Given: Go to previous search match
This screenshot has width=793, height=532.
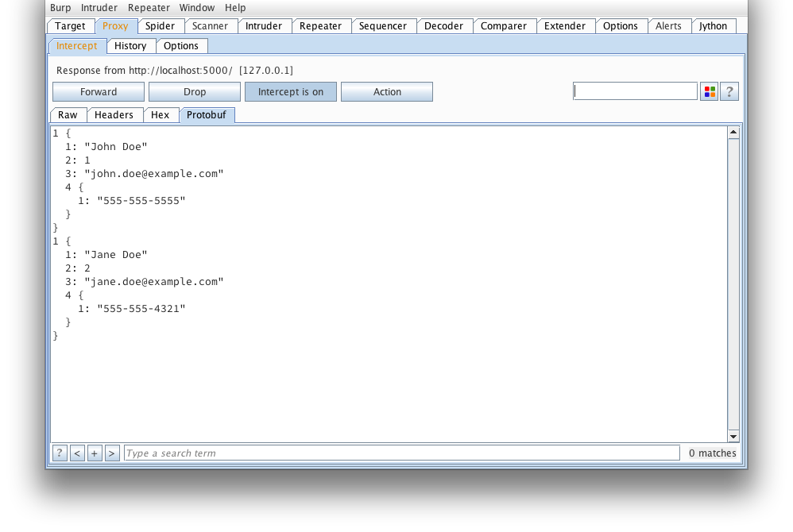Looking at the screenshot, I should [x=77, y=453].
